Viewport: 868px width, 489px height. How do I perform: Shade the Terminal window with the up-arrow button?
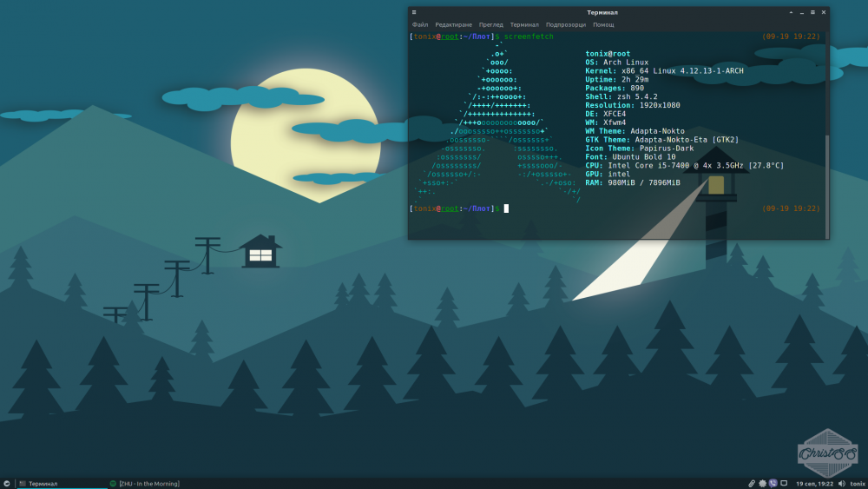[x=791, y=12]
